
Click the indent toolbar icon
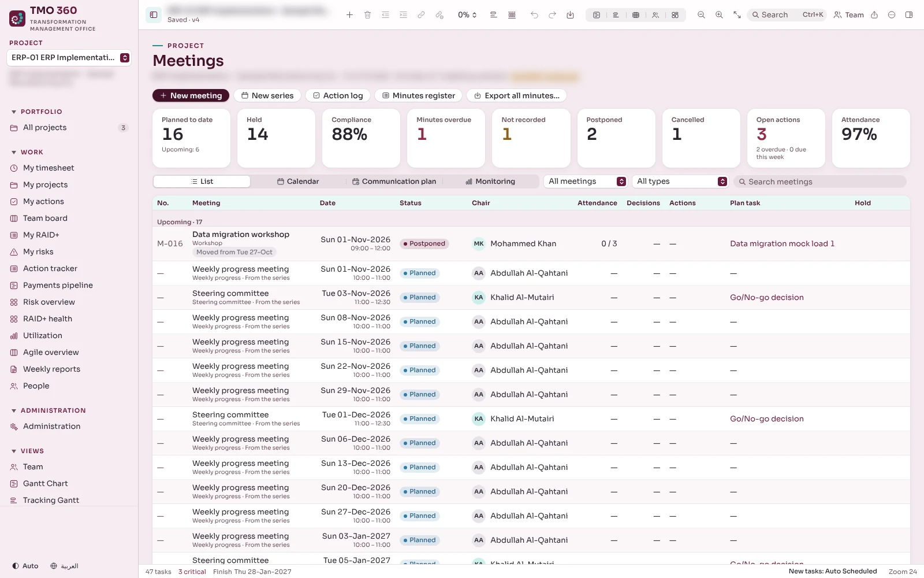(x=403, y=15)
